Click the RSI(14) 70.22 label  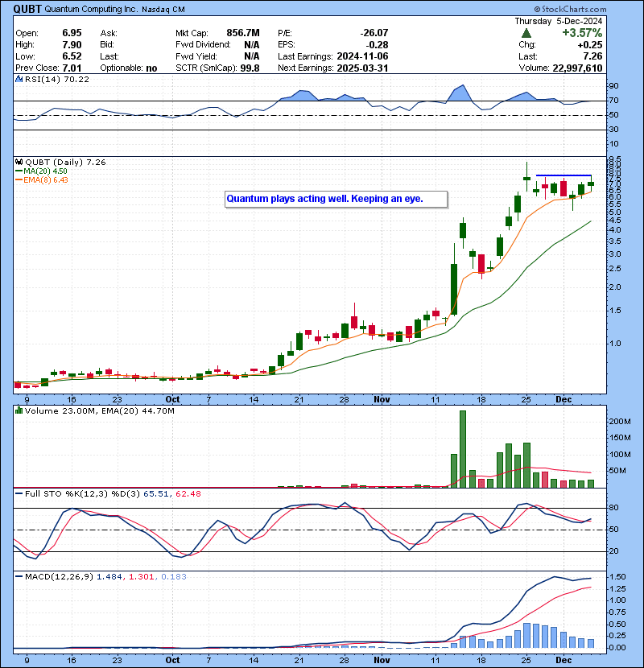coord(56,79)
